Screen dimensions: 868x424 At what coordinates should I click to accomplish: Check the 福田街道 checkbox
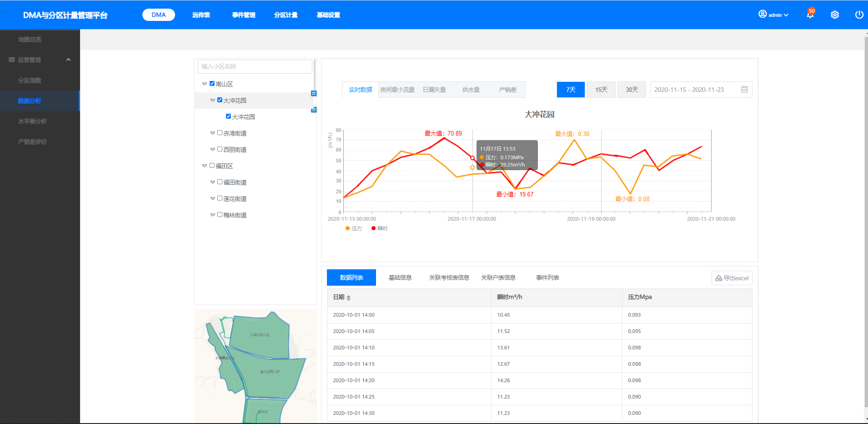[x=220, y=182]
